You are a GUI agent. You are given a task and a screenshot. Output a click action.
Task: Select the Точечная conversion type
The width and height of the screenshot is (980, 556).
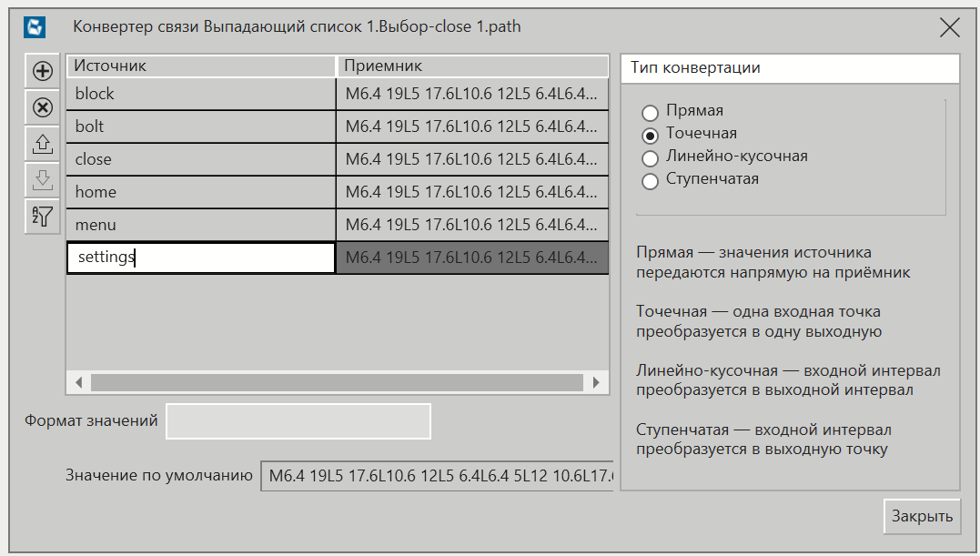pyautogui.click(x=650, y=135)
